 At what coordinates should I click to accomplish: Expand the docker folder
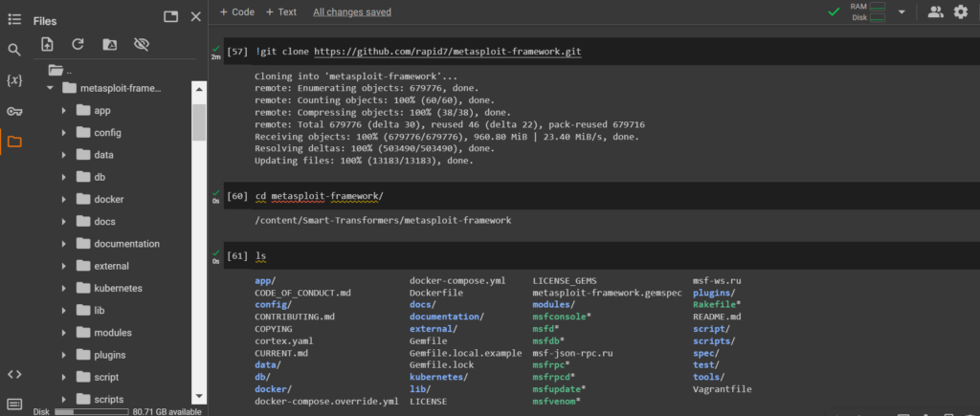64,199
